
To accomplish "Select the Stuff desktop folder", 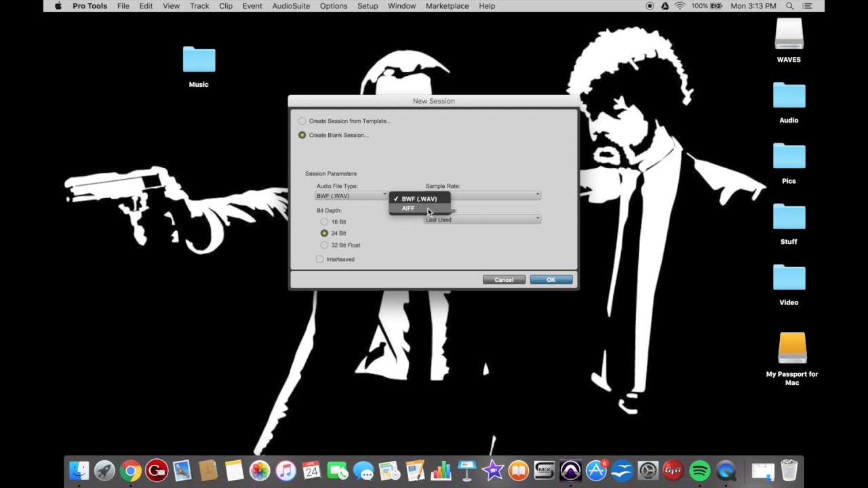I will (x=789, y=224).
